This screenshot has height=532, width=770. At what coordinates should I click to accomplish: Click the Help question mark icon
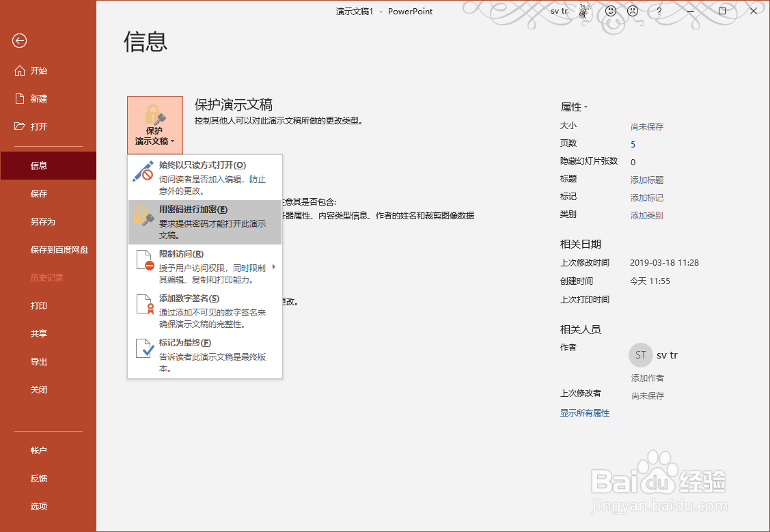pyautogui.click(x=658, y=11)
